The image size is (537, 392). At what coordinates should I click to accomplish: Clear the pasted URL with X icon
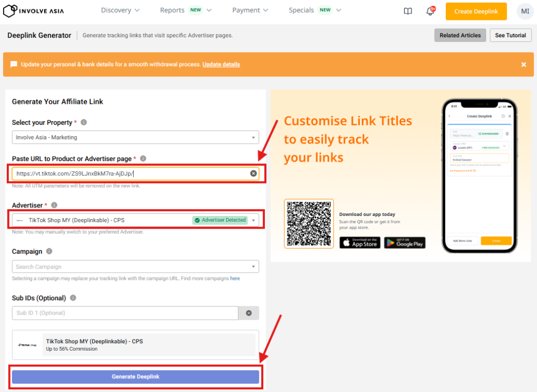pyautogui.click(x=253, y=173)
